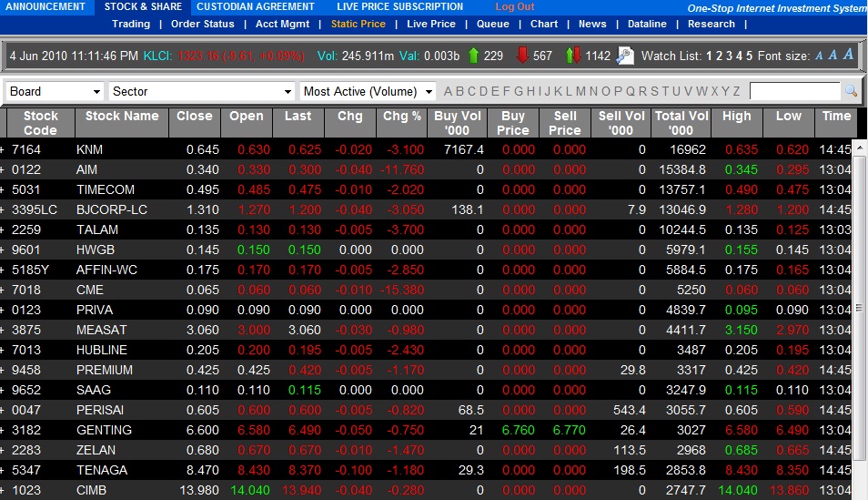
Task: Open the LIVE PRICE SUBSCRIPTION tab
Action: [400, 6]
